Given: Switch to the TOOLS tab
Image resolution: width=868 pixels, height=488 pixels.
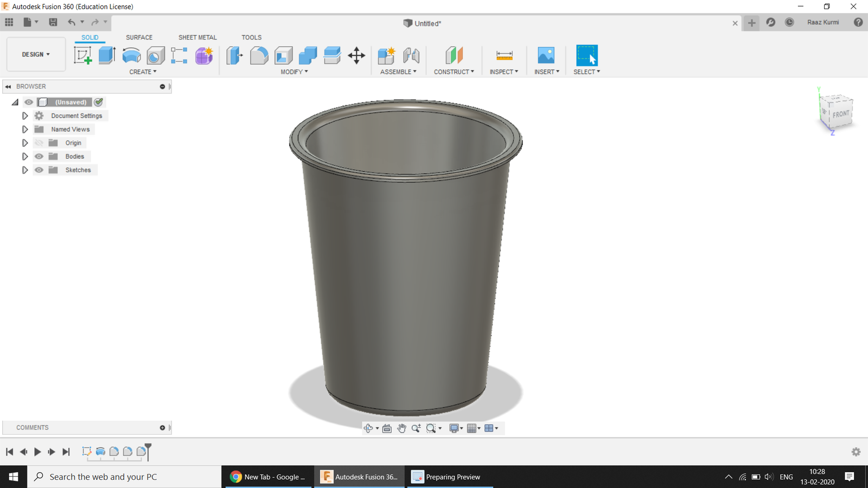Looking at the screenshot, I should click(x=251, y=37).
